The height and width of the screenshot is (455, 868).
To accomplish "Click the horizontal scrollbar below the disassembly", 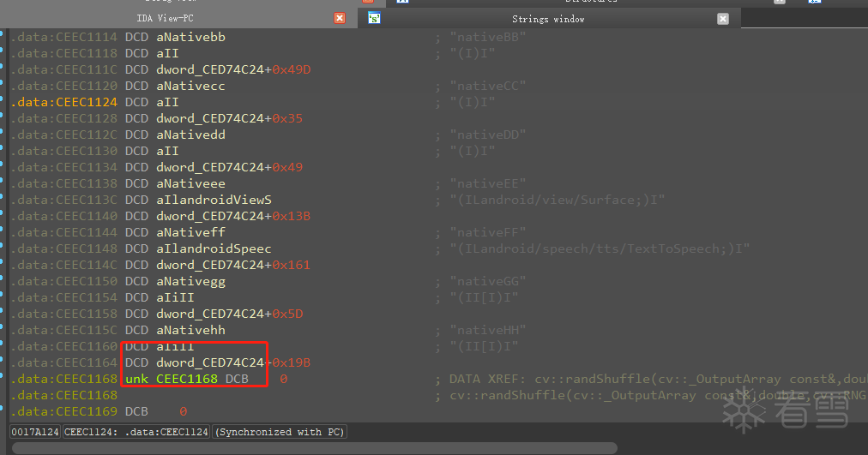I will [315, 448].
